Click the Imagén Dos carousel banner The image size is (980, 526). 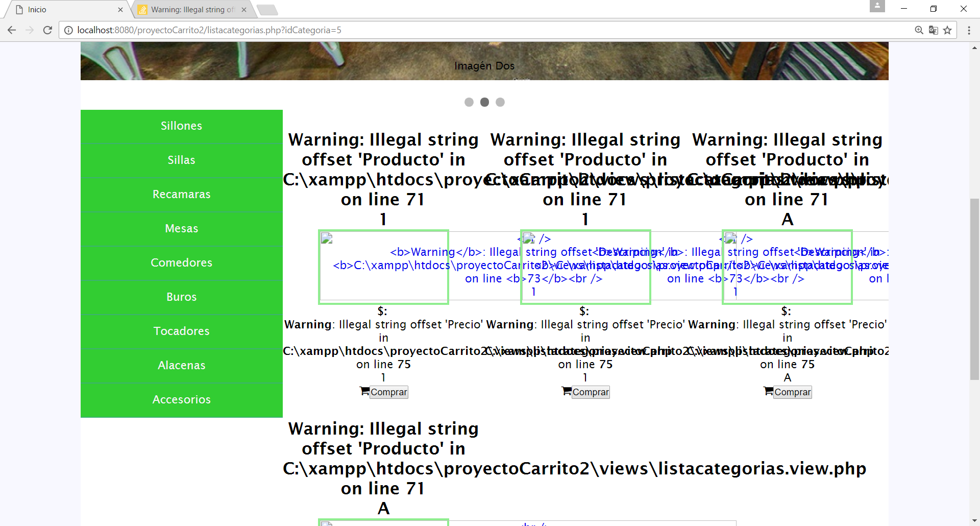pyautogui.click(x=484, y=61)
